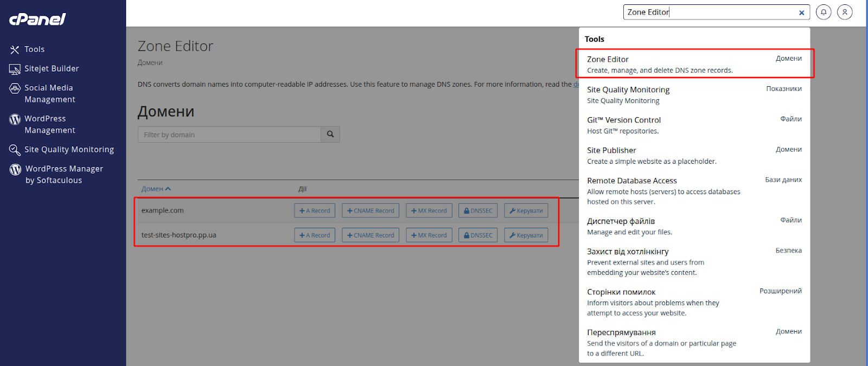868x366 pixels.
Task: Open WordPress Manager by Softaculous
Action: [64, 175]
